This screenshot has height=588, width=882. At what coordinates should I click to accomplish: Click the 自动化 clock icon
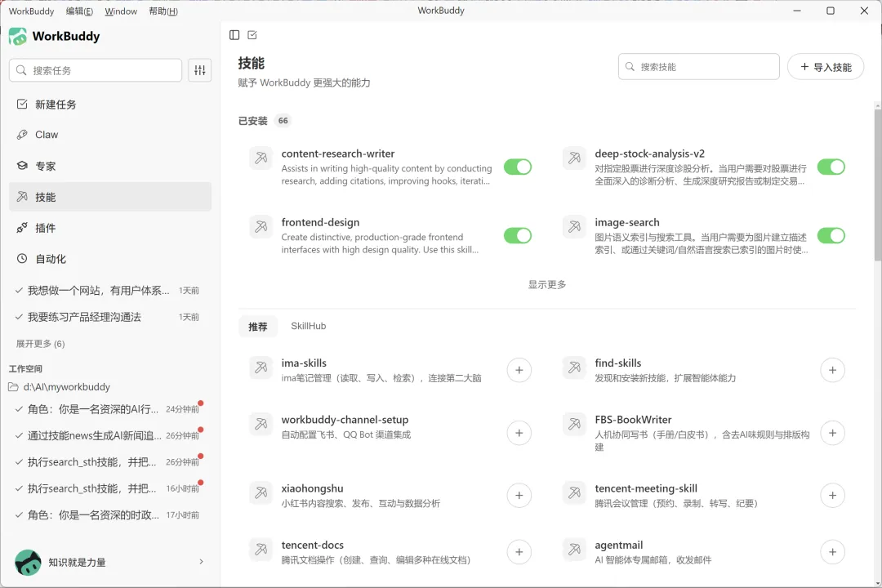pos(22,258)
